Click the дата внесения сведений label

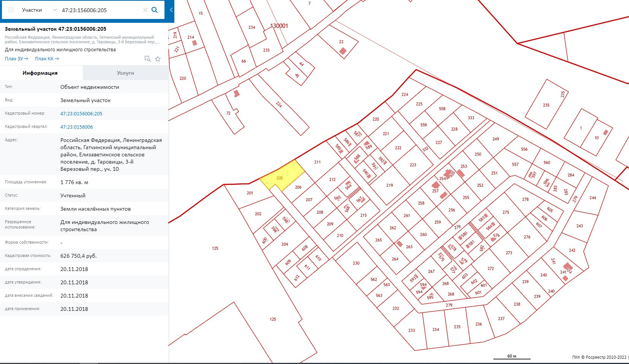click(x=29, y=296)
